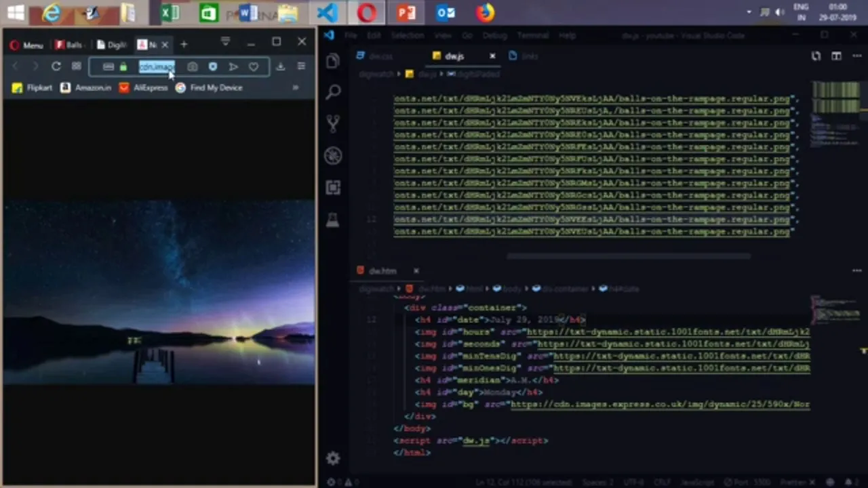868x488 pixels.
Task: Open the Edit menu in VS Code
Action: pos(374,35)
